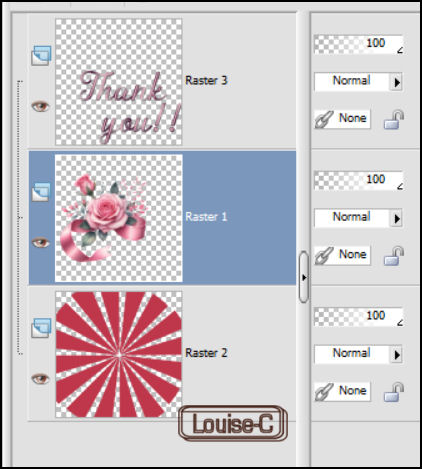Click Normal blend mode field of Raster 2
Viewport: 423px width, 470px height.
coord(352,354)
